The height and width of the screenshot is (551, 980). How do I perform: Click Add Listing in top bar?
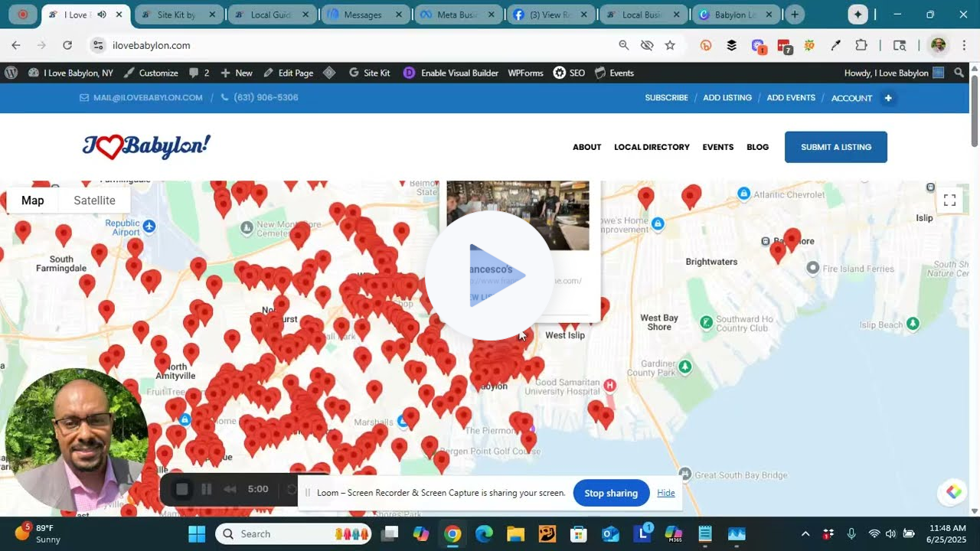(727, 98)
